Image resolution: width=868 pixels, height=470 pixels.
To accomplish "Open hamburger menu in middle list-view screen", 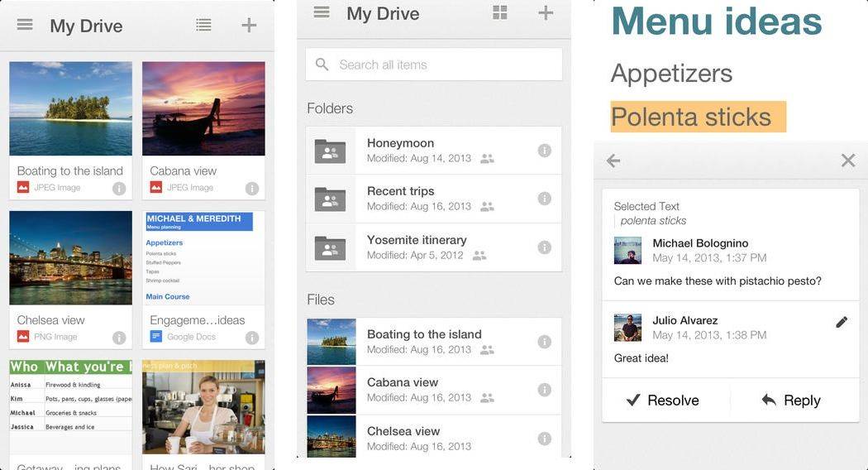I will (322, 12).
